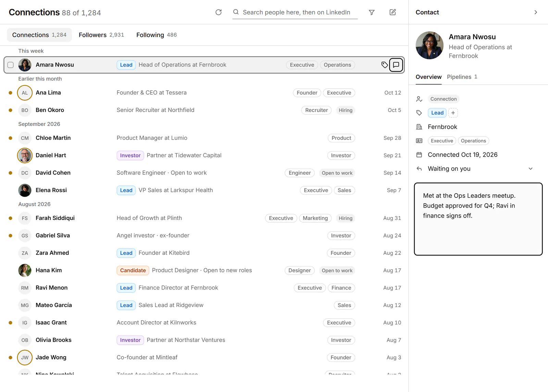Click into the contact notes text box
The image size is (548, 392).
(478, 219)
